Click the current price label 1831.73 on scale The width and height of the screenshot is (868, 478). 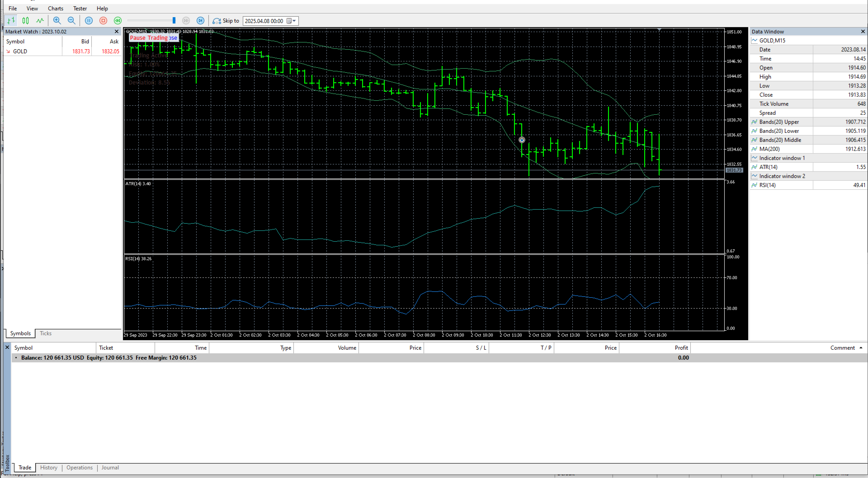[734, 170]
